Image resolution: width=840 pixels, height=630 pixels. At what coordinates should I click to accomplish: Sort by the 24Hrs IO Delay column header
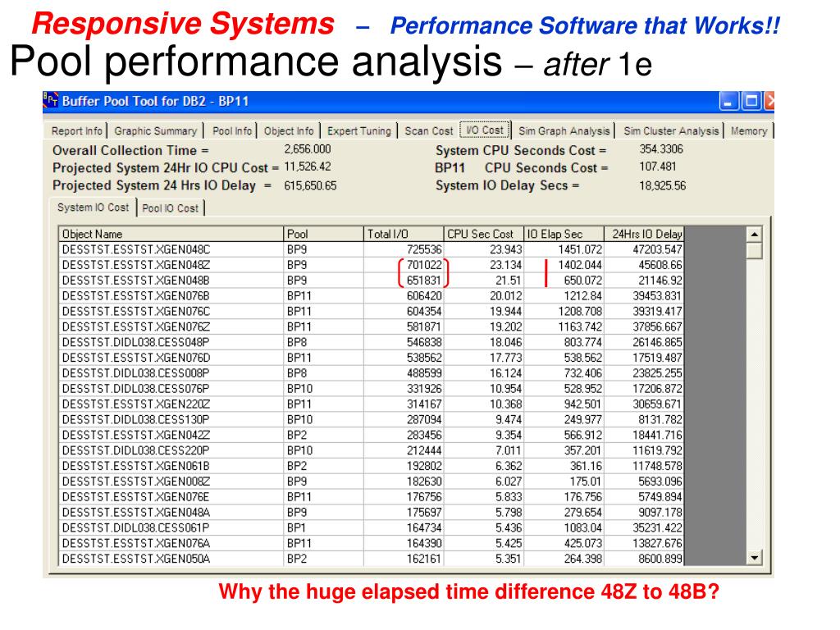pyautogui.click(x=645, y=234)
